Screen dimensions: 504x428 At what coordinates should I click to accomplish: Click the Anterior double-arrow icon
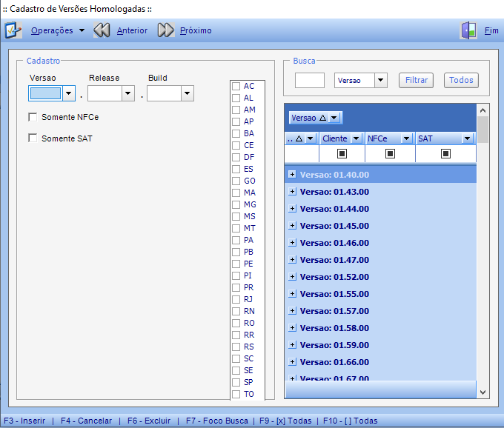102,30
